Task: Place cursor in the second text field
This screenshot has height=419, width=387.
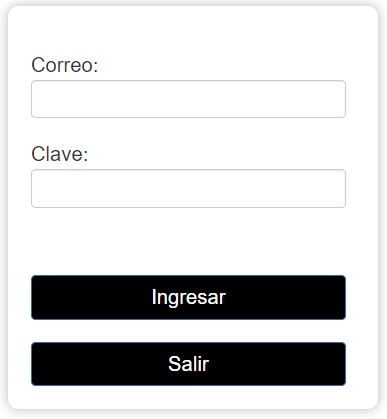Action: tap(188, 188)
